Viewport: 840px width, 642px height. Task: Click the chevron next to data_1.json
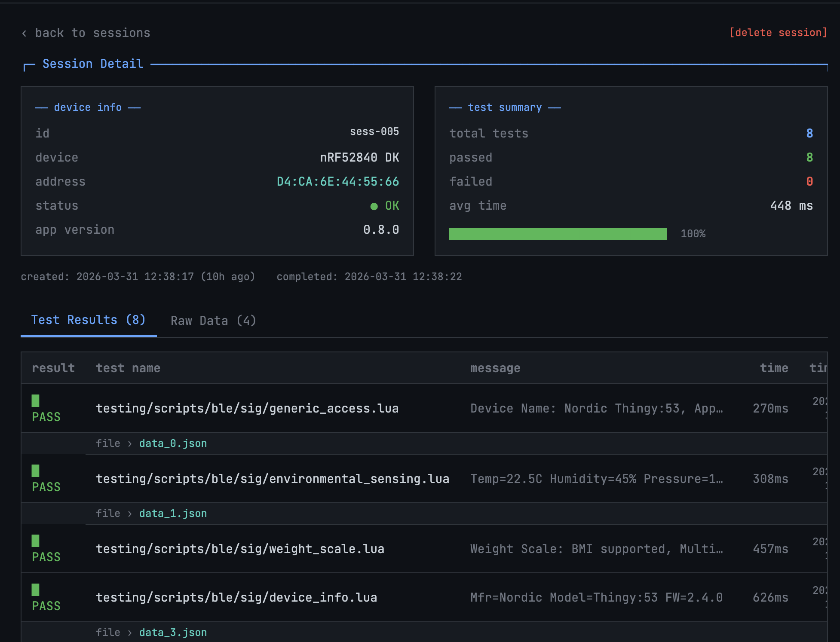coord(129,514)
